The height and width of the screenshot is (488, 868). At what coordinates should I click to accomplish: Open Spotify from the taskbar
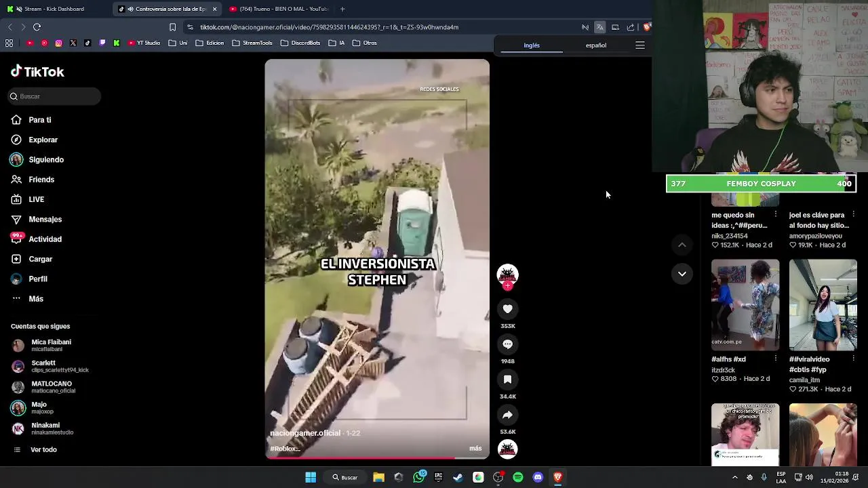(518, 477)
